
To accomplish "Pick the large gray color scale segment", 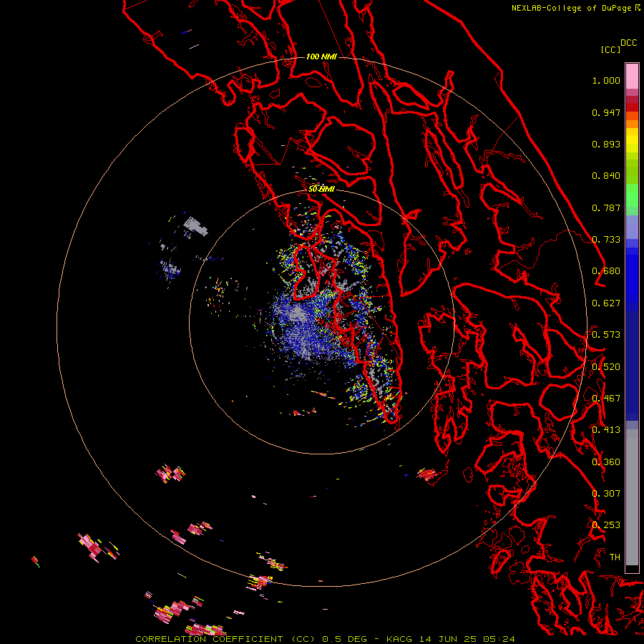I will pos(632,501).
